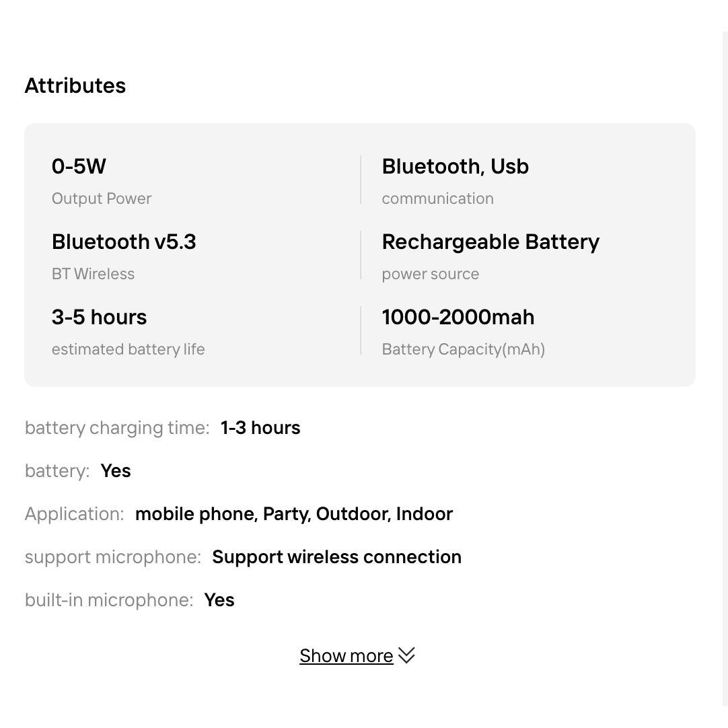The width and height of the screenshot is (728, 728).
Task: Select the Bluetooth, Usb communication value
Action: click(x=455, y=166)
